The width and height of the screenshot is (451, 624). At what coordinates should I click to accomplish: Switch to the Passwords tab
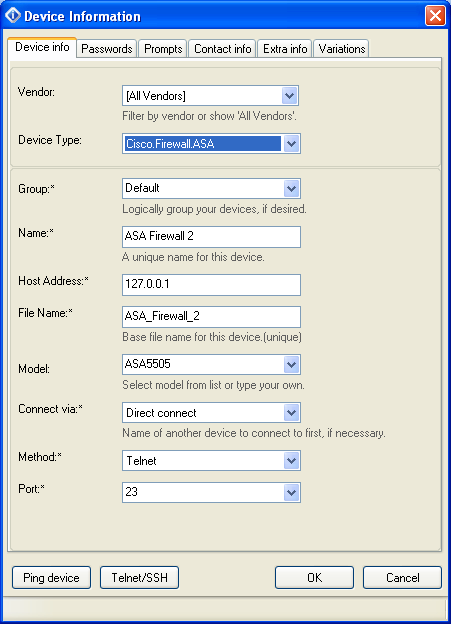click(x=107, y=49)
